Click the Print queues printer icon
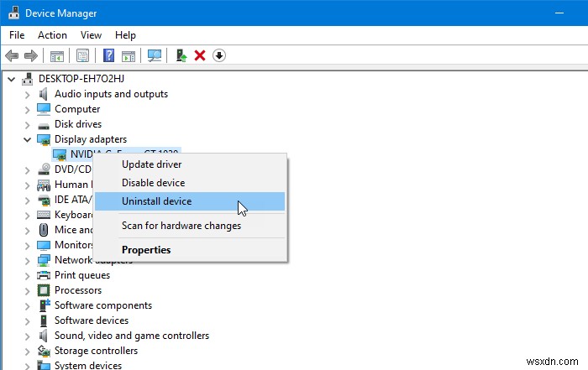The image size is (588, 370). (x=44, y=275)
